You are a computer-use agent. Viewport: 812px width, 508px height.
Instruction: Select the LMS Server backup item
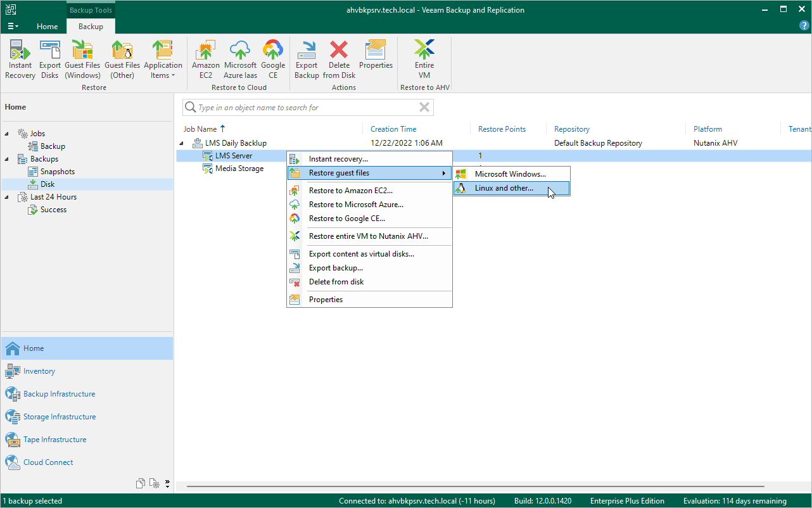point(234,156)
